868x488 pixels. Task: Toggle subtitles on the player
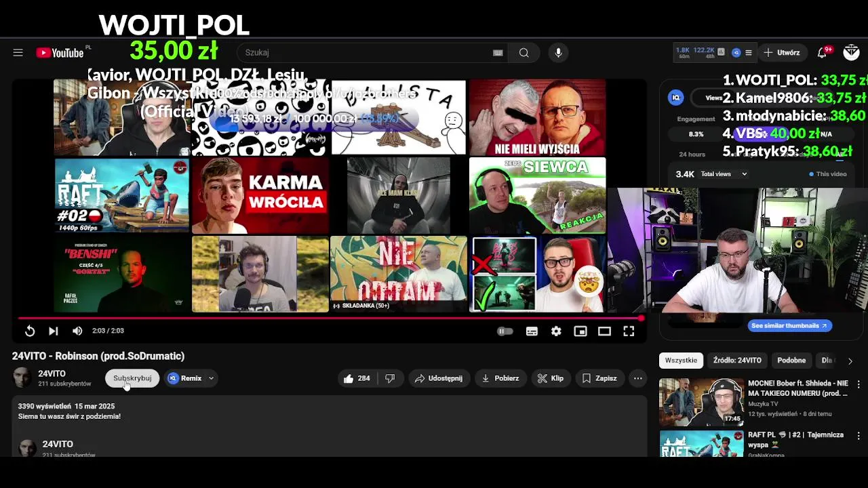pos(532,331)
